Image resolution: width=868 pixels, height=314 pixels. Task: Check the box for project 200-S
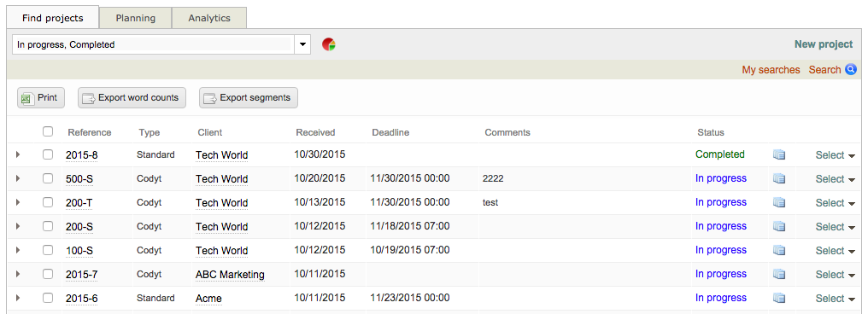pyautogui.click(x=48, y=226)
